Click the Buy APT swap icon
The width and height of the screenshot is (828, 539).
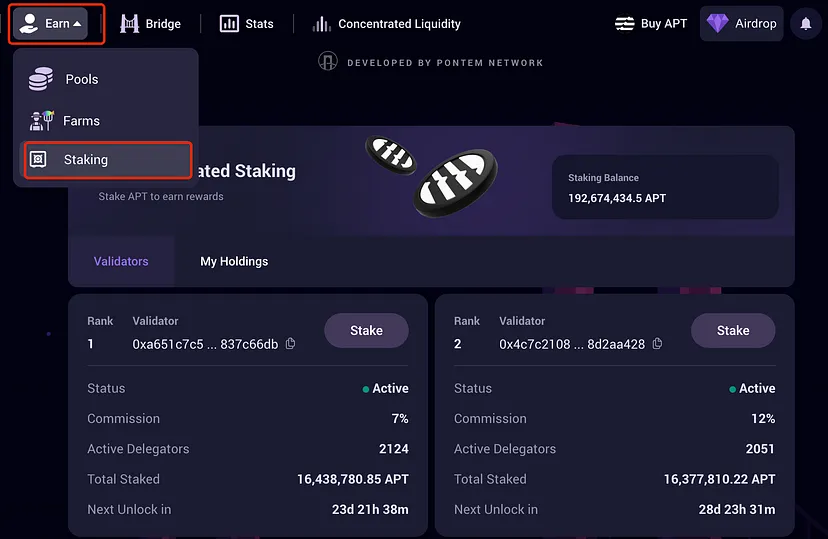pyautogui.click(x=625, y=24)
